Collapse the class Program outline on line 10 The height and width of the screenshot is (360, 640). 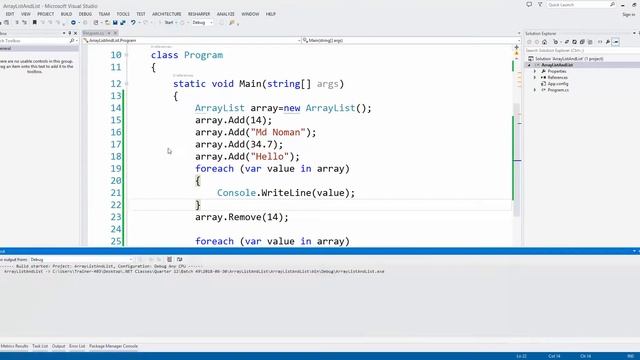tap(127, 55)
